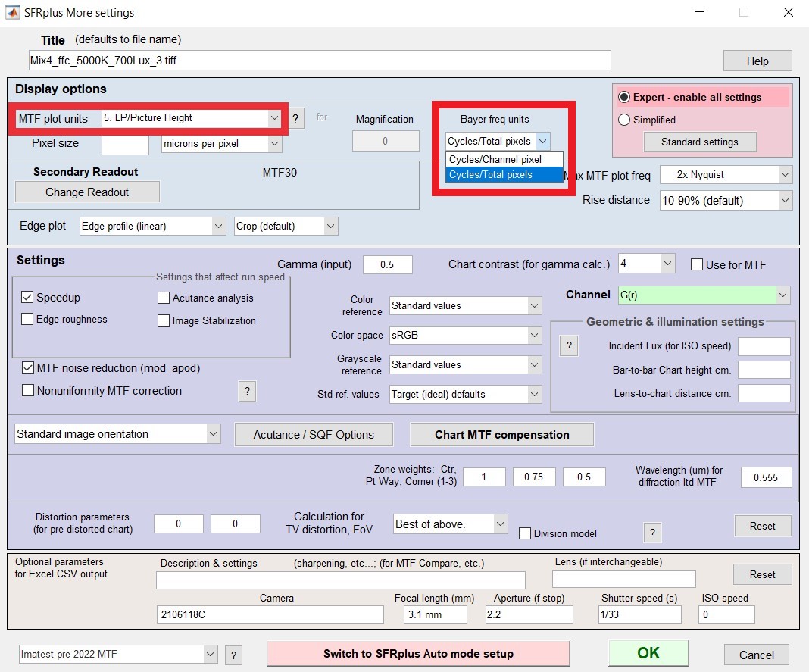
Task: Click the Gamma (input) field
Action: [387, 264]
